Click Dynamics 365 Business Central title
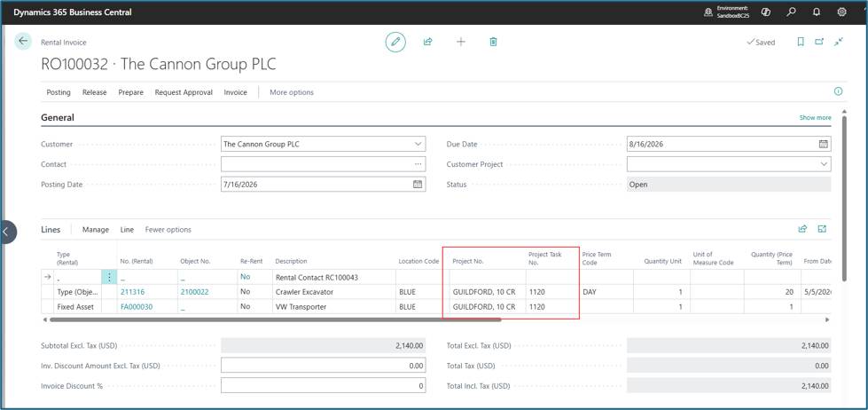This screenshot has width=868, height=410. click(x=73, y=12)
